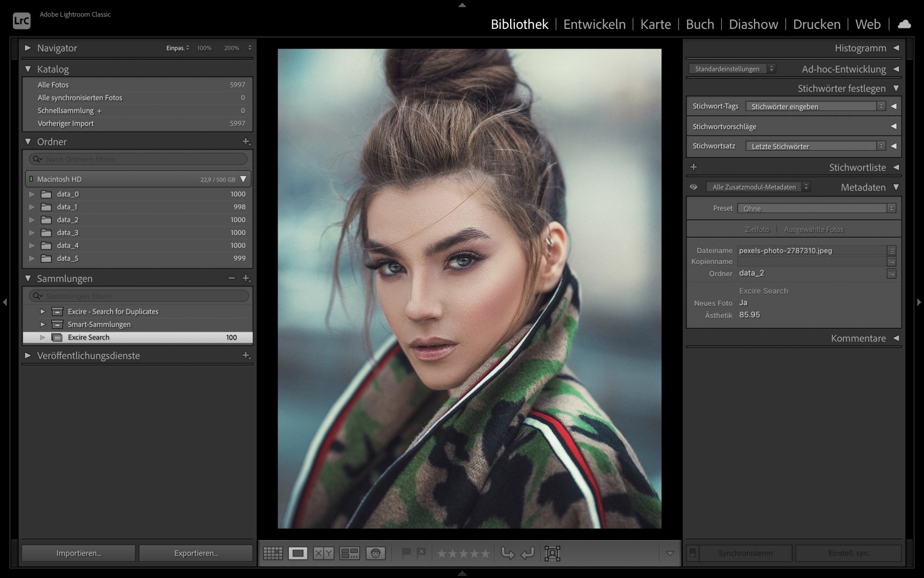The height and width of the screenshot is (578, 924).
Task: Switch to Entwickeln module
Action: pyautogui.click(x=594, y=24)
